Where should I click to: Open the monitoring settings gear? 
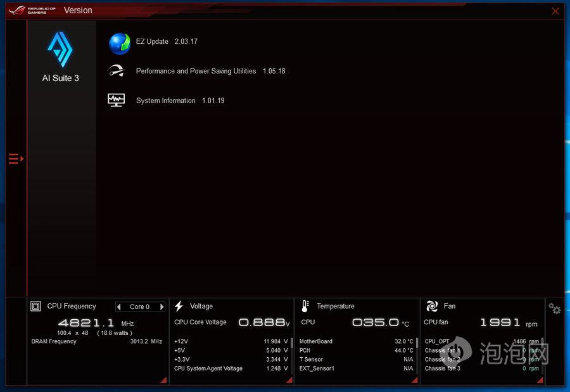(555, 308)
